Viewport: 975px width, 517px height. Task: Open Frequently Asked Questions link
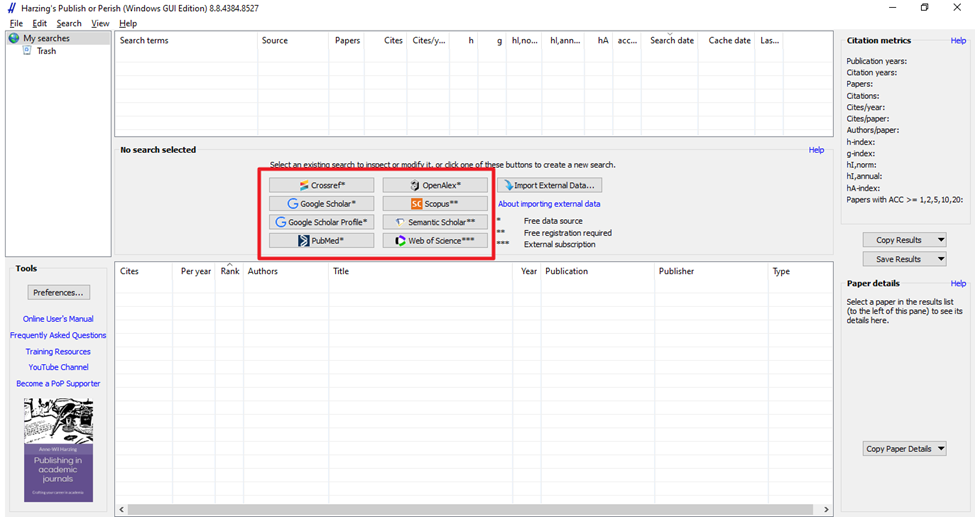point(58,335)
